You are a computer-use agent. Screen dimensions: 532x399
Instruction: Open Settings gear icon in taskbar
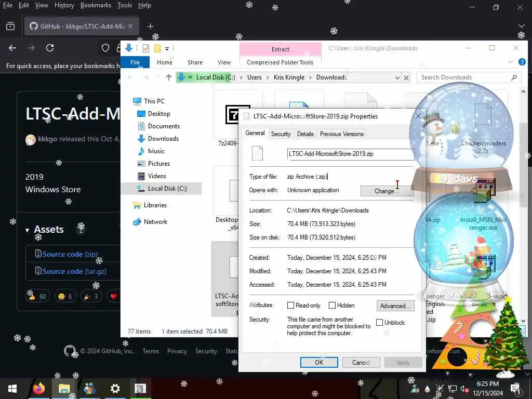115,389
